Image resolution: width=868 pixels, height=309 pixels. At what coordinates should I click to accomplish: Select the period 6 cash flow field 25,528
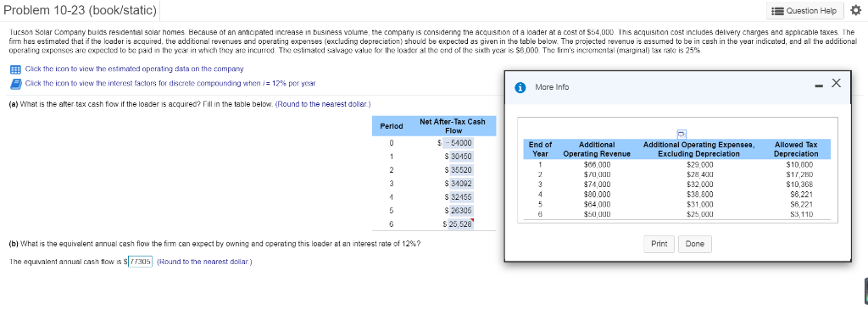point(460,223)
